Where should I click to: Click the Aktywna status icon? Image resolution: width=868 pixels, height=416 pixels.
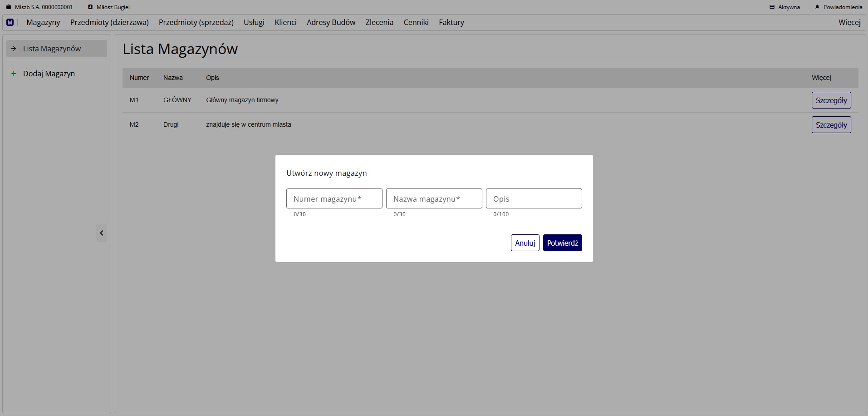coord(772,7)
